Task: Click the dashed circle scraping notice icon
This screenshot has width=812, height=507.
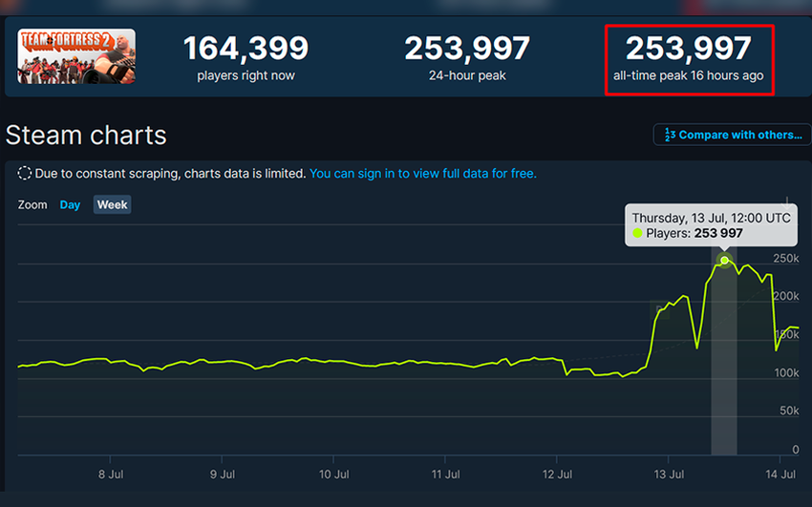Action: click(25, 174)
